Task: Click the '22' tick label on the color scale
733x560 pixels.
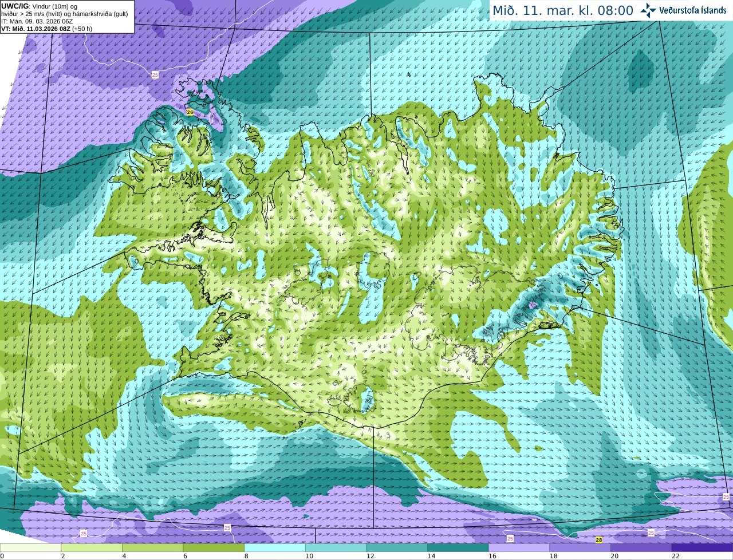Action: [x=675, y=556]
